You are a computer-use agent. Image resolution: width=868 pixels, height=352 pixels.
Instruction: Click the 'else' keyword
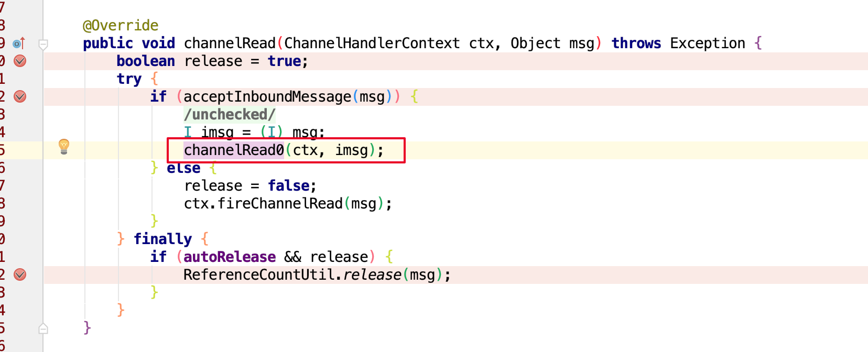point(183,168)
